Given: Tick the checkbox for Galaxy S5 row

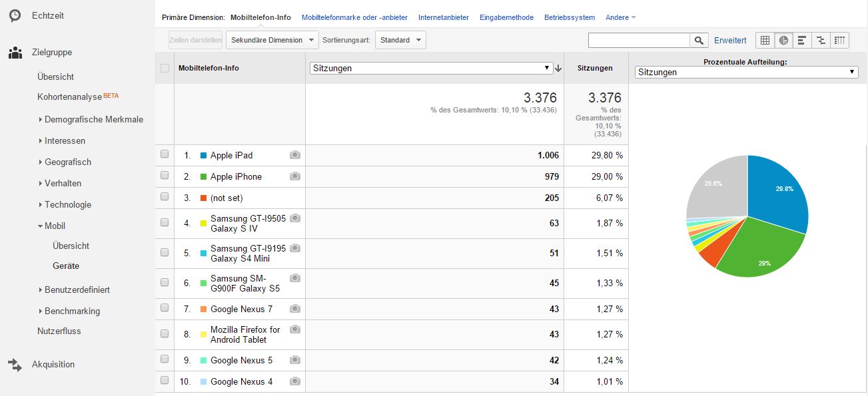Looking at the screenshot, I should click(165, 283).
